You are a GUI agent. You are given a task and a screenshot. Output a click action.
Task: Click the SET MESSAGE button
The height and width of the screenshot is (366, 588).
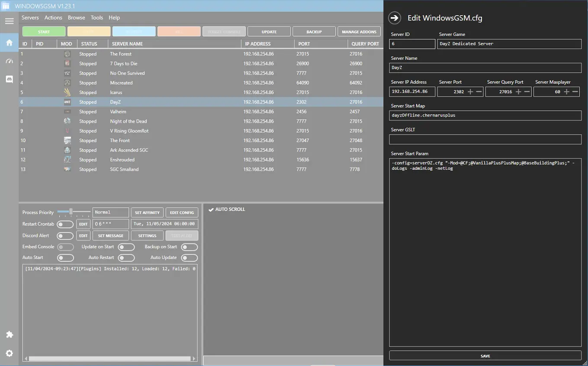[111, 236]
